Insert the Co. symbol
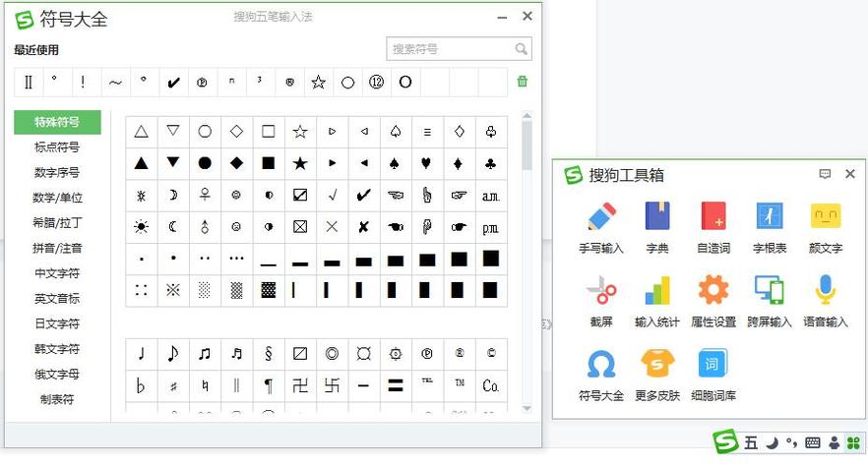The height and width of the screenshot is (467, 868). click(x=490, y=385)
